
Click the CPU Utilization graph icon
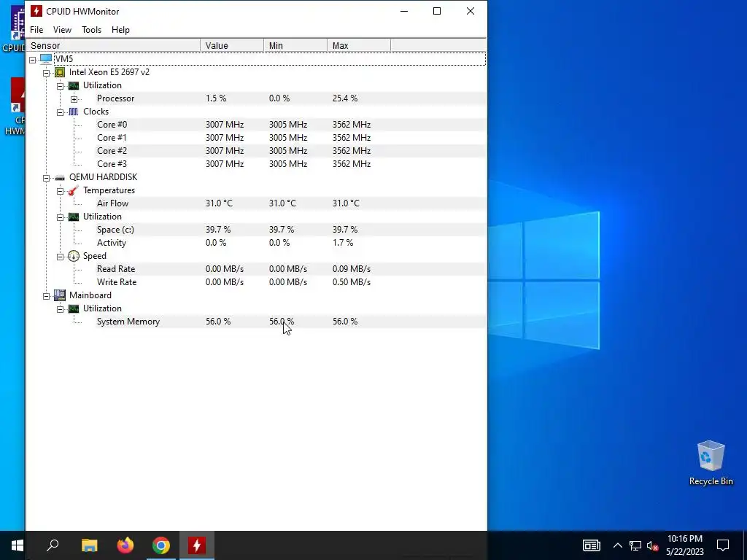[x=74, y=86]
